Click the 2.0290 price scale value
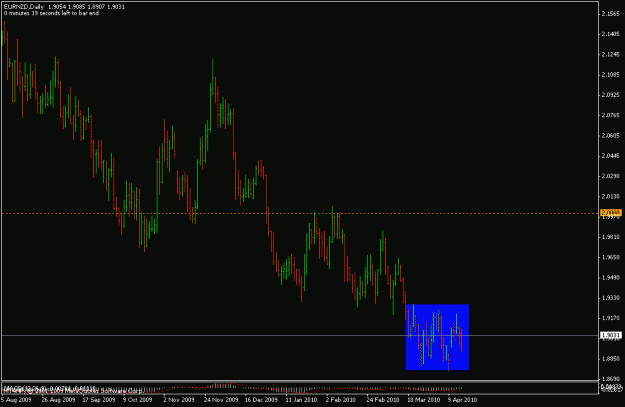 coord(611,176)
